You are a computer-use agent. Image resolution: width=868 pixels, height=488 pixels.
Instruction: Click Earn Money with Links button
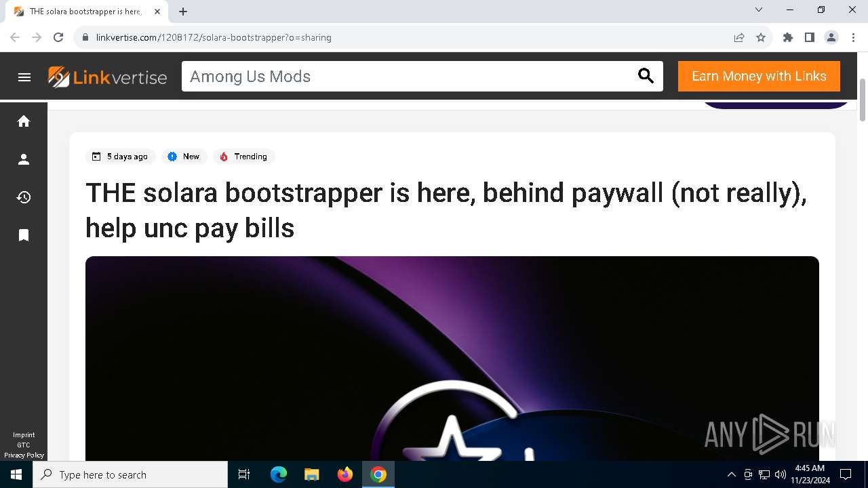tap(759, 76)
